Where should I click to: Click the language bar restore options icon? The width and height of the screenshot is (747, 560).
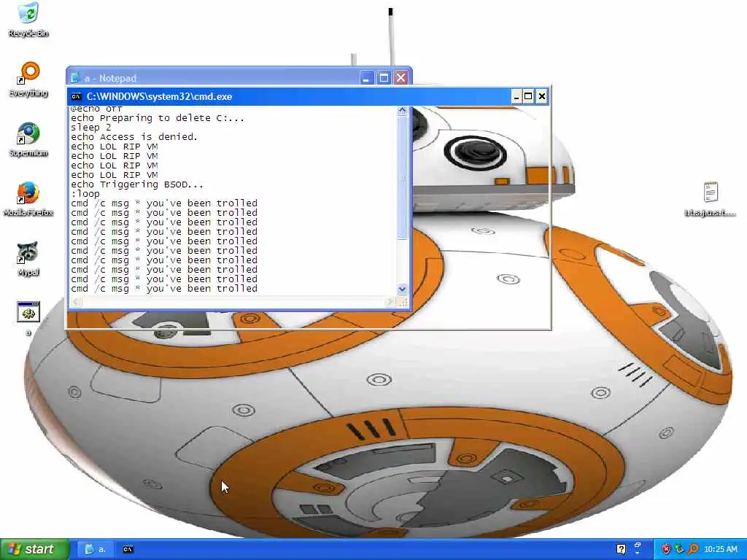[638, 545]
